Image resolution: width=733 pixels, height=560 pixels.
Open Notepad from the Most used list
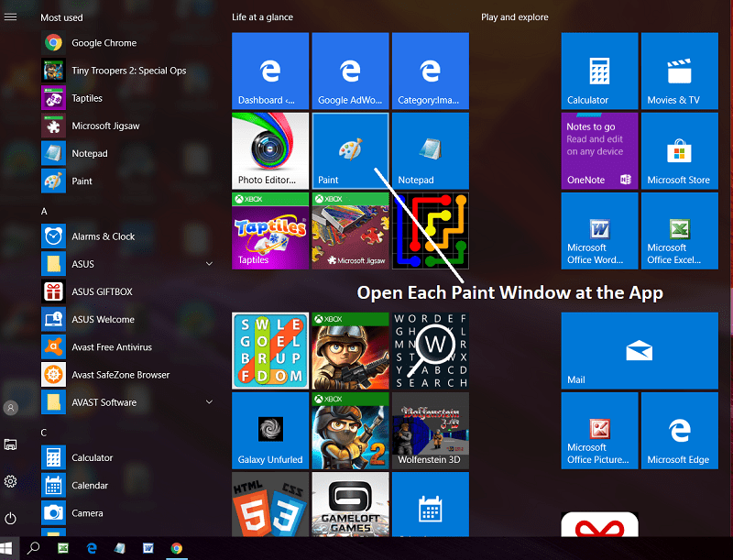click(x=126, y=153)
